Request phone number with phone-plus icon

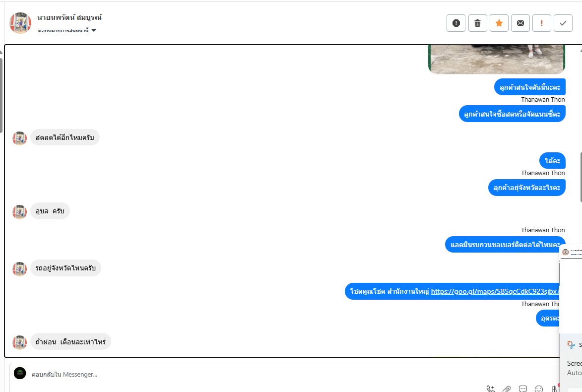tap(491, 389)
